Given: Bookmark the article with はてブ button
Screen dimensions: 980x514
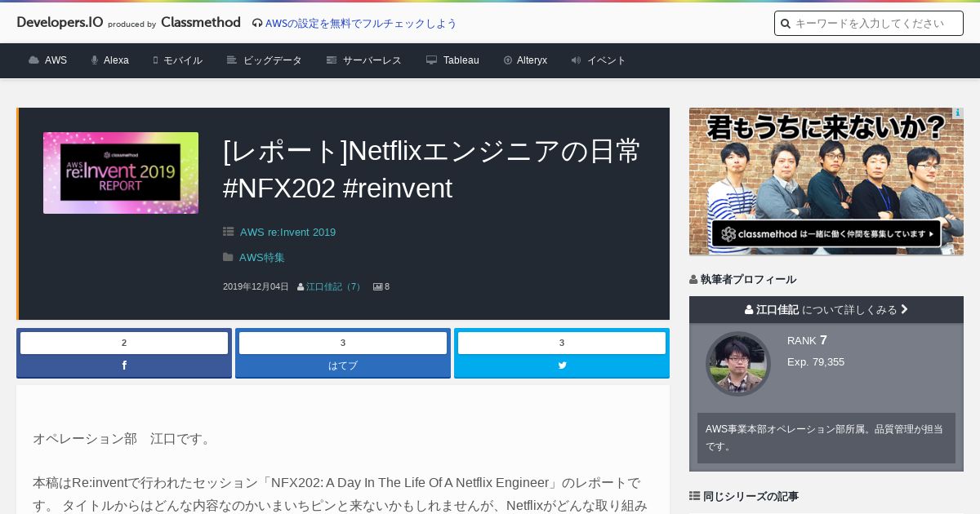Looking at the screenshot, I should click(343, 366).
